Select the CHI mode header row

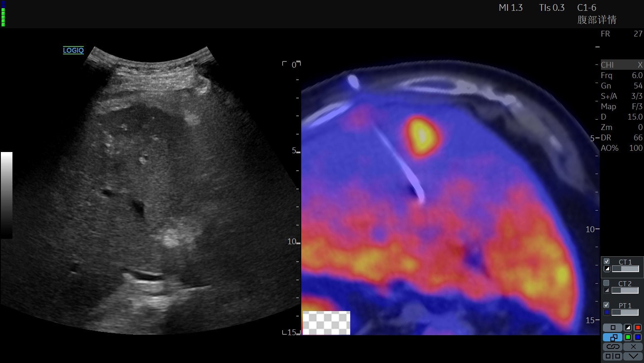[621, 65]
